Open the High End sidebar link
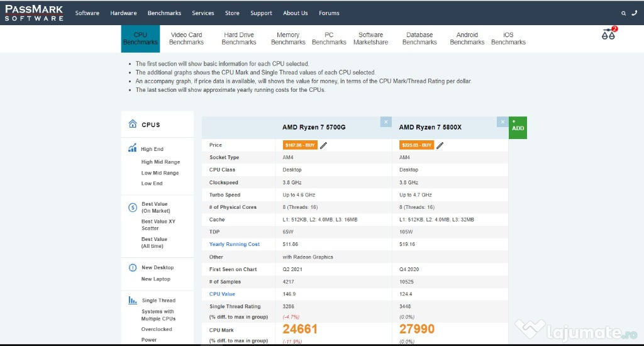Image resolution: width=644 pixels, height=346 pixels. [152, 149]
